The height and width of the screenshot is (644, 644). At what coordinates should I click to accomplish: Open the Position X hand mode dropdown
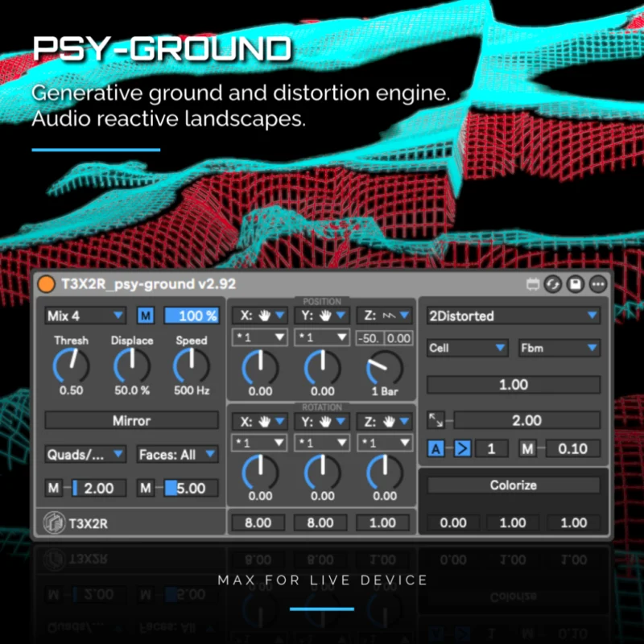(259, 316)
